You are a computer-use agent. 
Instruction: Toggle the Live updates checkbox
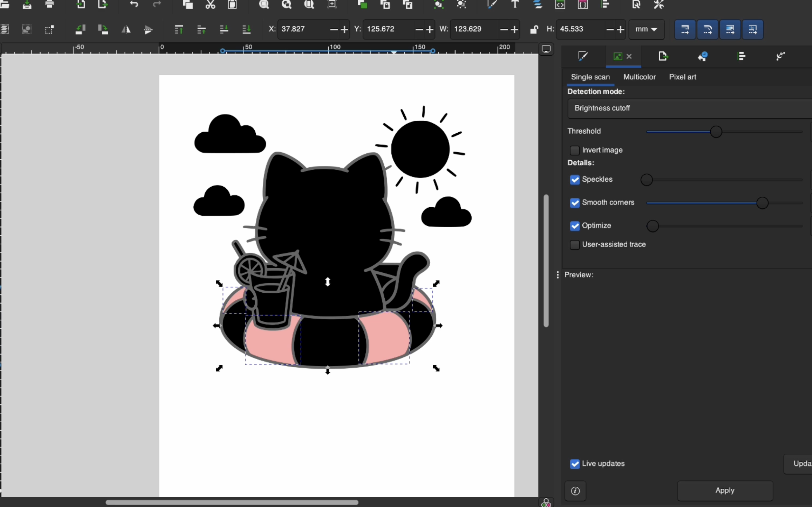[x=575, y=464]
